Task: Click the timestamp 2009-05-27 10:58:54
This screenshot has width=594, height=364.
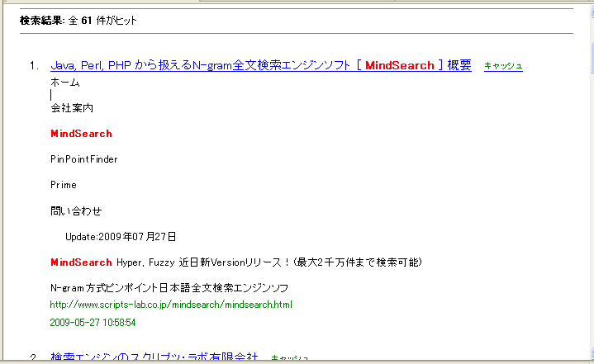Action: [93, 323]
